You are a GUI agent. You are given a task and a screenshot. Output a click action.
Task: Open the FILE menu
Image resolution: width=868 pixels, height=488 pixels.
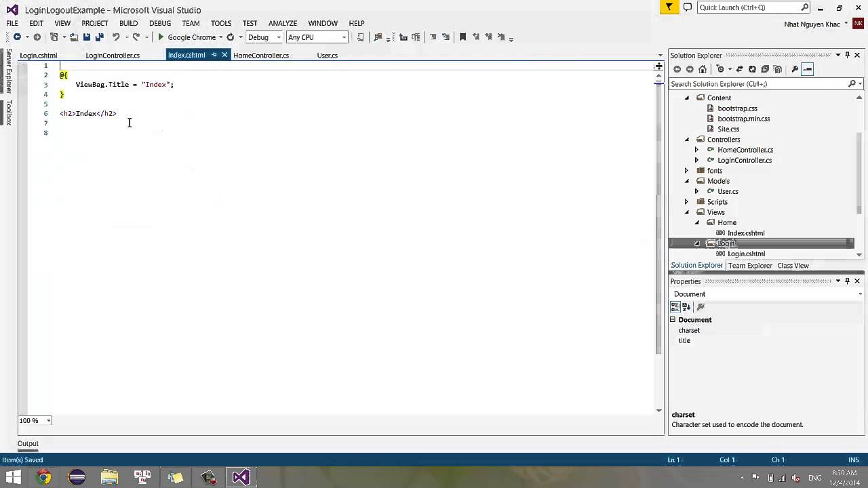coord(12,23)
